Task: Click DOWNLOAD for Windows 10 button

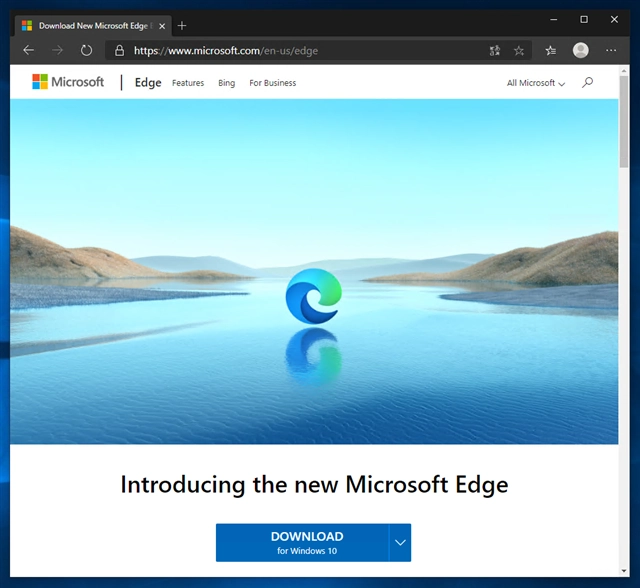Action: [x=302, y=543]
